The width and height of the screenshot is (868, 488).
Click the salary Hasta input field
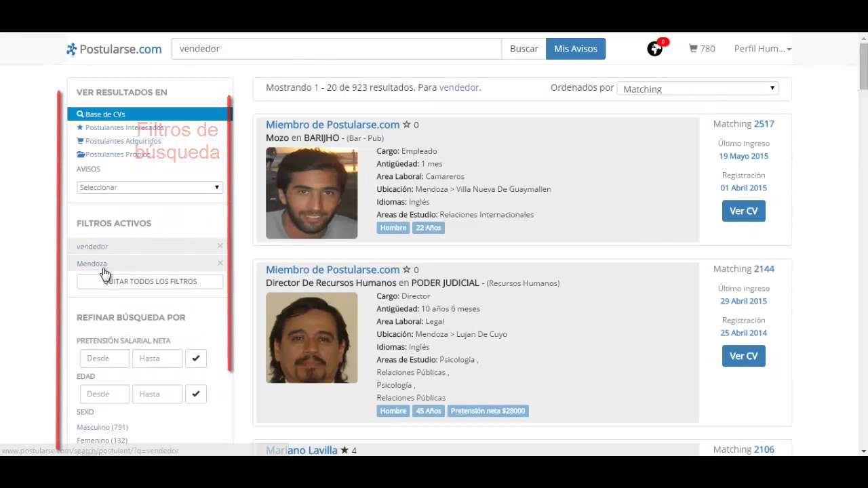(157, 359)
